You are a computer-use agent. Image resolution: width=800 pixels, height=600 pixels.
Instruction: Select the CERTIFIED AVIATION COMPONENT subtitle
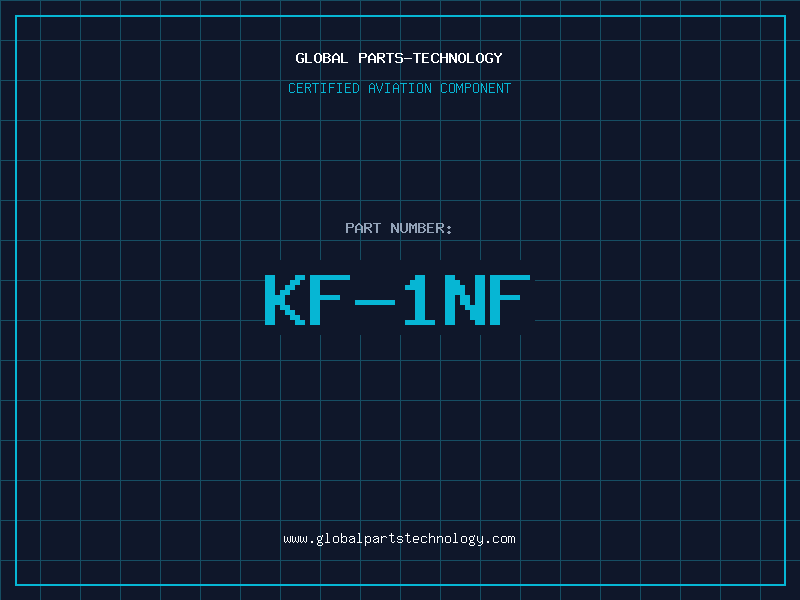(x=399, y=88)
